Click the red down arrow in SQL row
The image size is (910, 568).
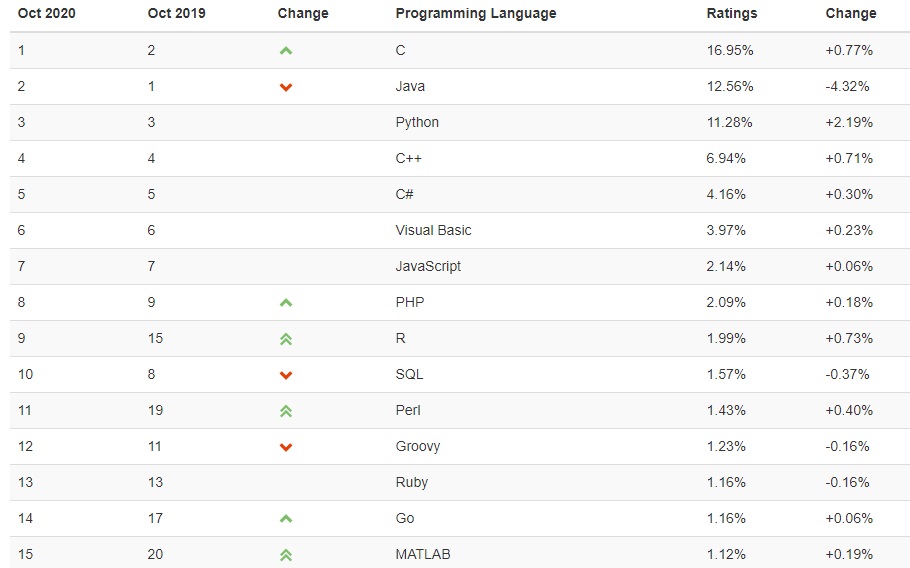[x=286, y=375]
